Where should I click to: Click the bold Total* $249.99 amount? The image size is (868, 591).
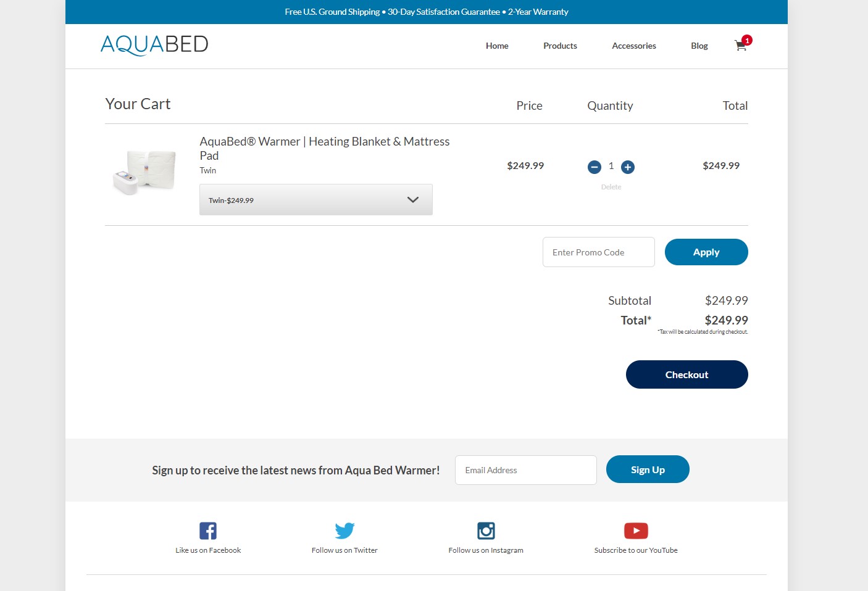point(727,320)
